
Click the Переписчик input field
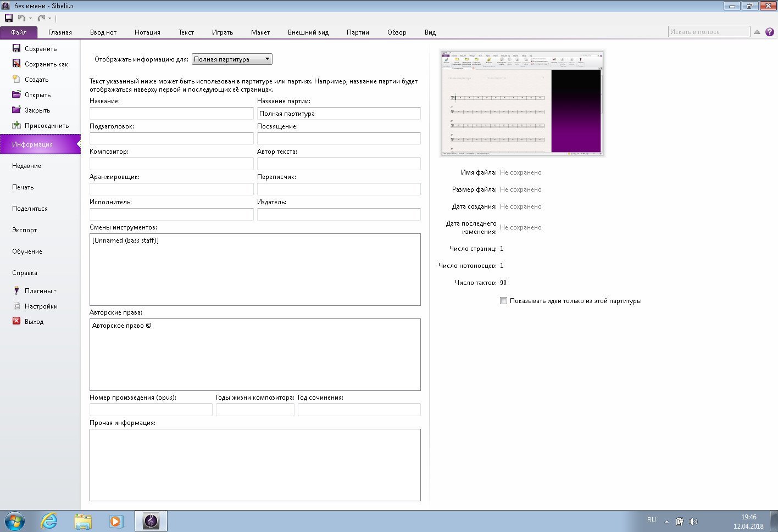pyautogui.click(x=339, y=189)
